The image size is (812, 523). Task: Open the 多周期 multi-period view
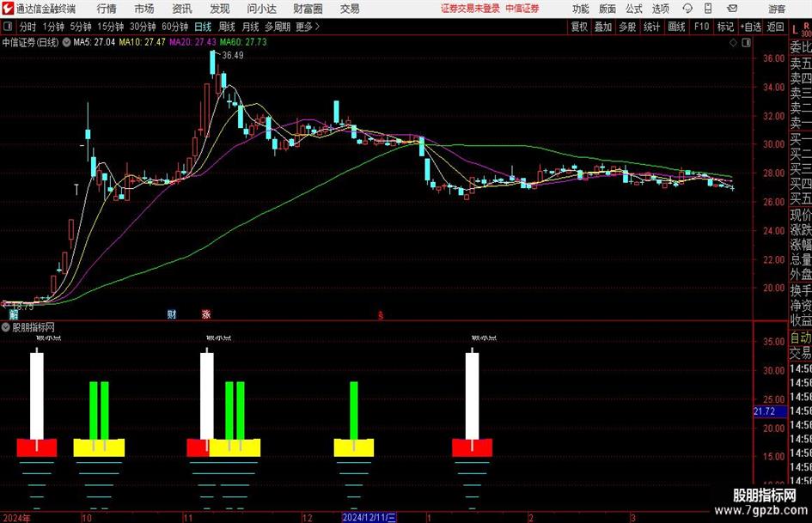click(x=277, y=27)
